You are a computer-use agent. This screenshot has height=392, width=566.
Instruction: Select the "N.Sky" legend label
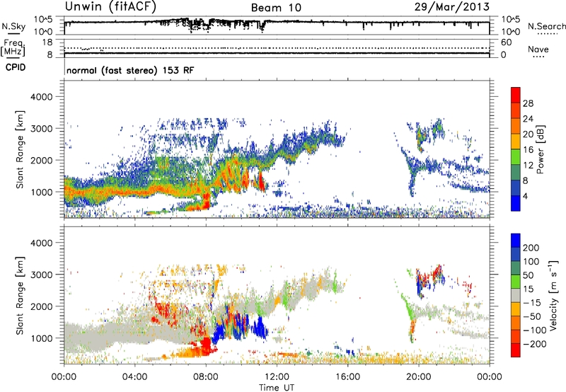tap(13, 26)
